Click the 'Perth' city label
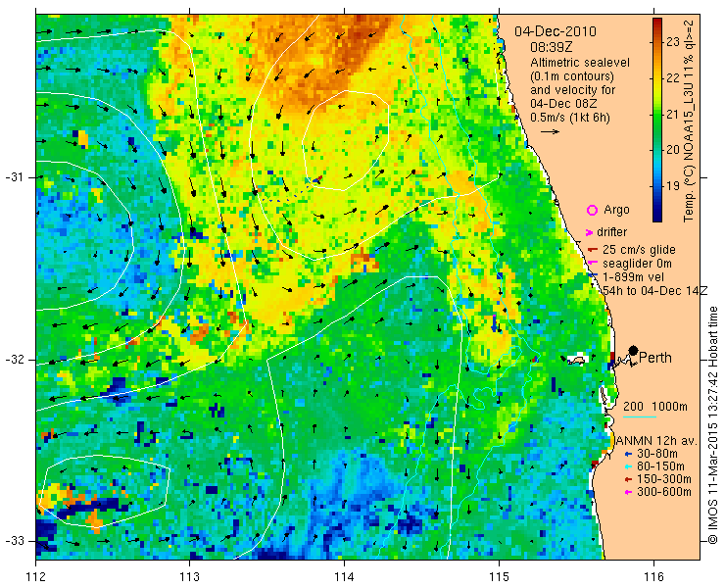Screen dimensions: 725x588 [655, 358]
